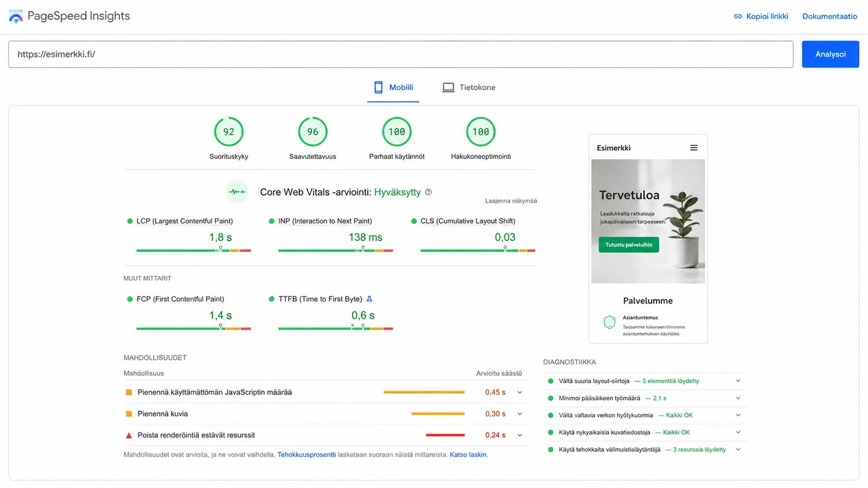Image resolution: width=868 pixels, height=488 pixels.
Task: Select the 100 Parhaat käytännöt score gauge
Action: click(x=397, y=132)
